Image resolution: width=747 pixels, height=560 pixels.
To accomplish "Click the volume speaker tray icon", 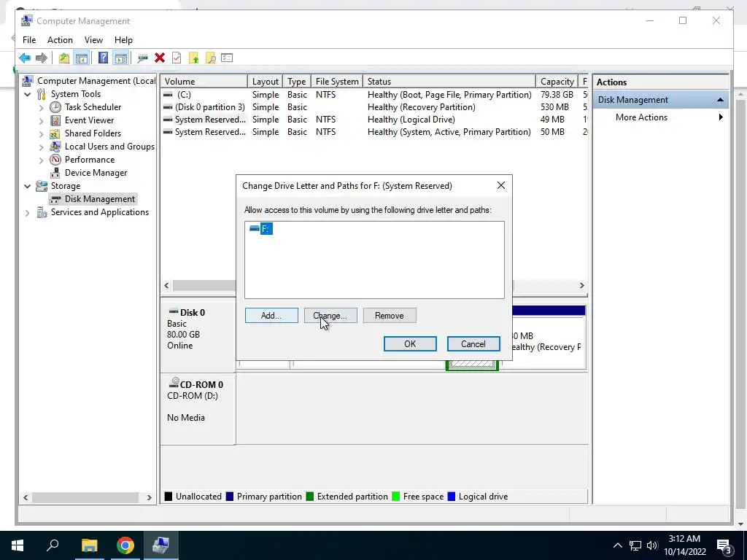I will 652,545.
